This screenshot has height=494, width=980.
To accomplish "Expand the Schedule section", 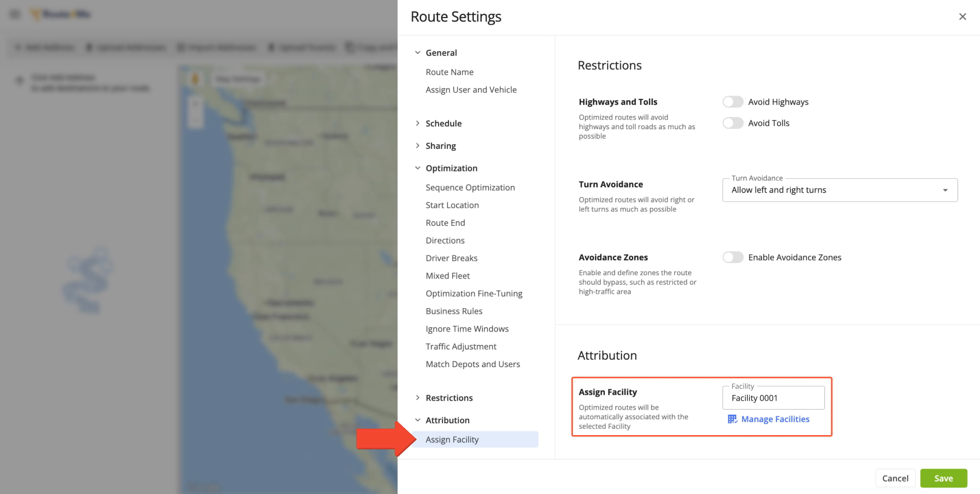I will (443, 123).
